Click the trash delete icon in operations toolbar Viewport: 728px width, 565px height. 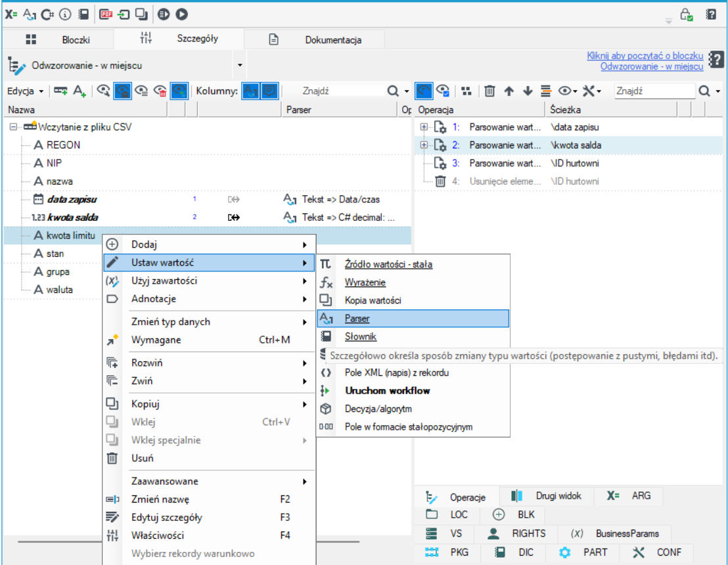coord(489,91)
